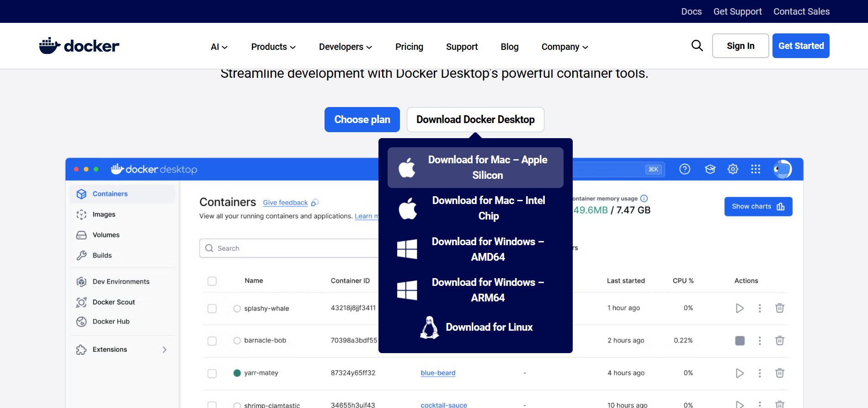
Task: Delete yarr-matey container with trash icon
Action: point(780,373)
